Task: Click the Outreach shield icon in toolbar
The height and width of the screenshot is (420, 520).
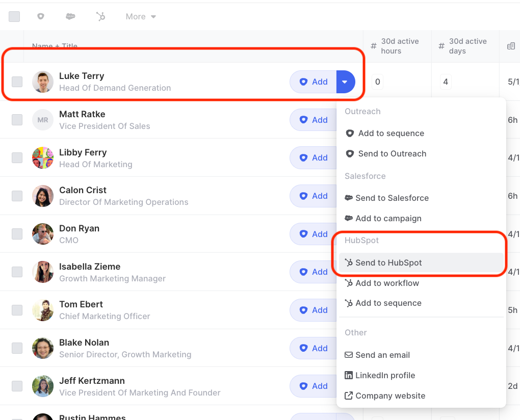Action: point(40,16)
